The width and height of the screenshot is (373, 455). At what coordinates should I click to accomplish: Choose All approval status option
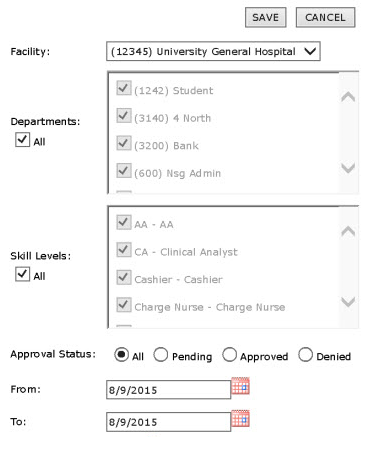(x=121, y=354)
